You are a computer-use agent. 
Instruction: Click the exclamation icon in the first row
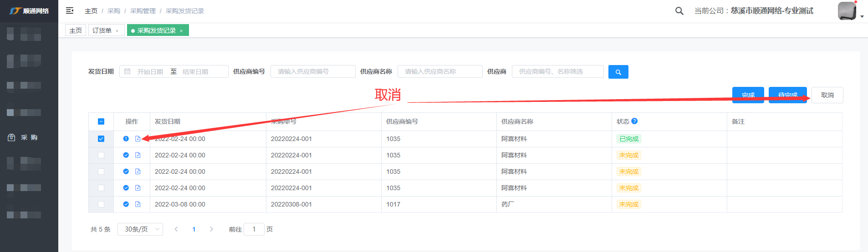(x=126, y=139)
